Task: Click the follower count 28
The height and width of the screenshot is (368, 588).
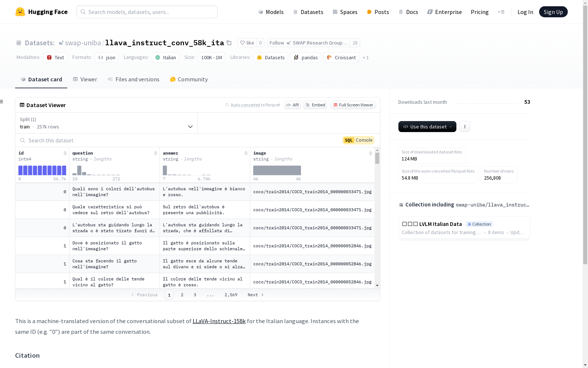Action: click(355, 43)
